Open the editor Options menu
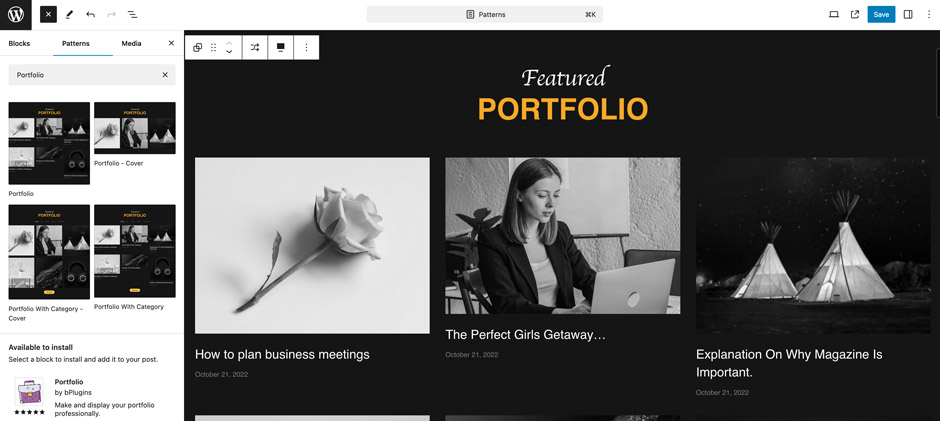This screenshot has height=421, width=940. tap(929, 15)
